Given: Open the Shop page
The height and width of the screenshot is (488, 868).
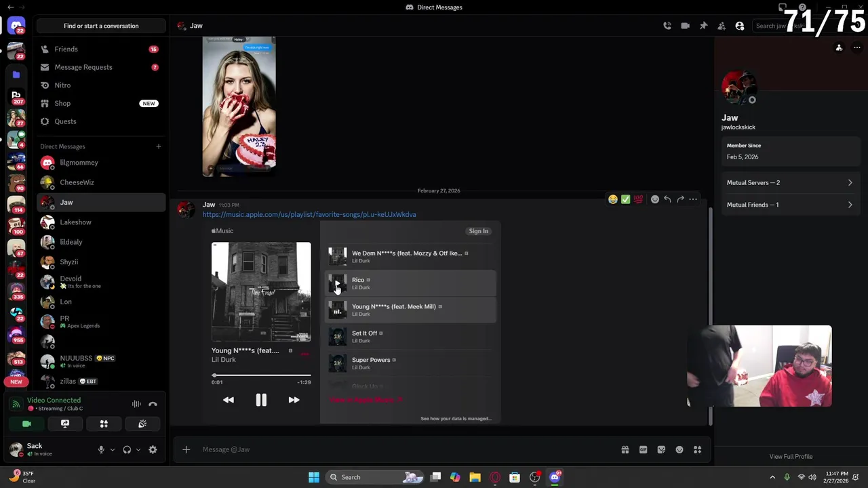Looking at the screenshot, I should (101, 103).
